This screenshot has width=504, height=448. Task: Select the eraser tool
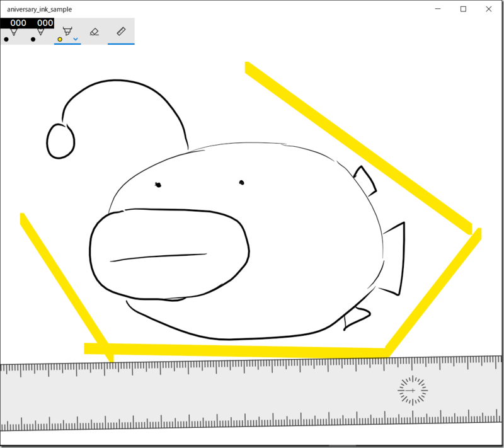[94, 32]
